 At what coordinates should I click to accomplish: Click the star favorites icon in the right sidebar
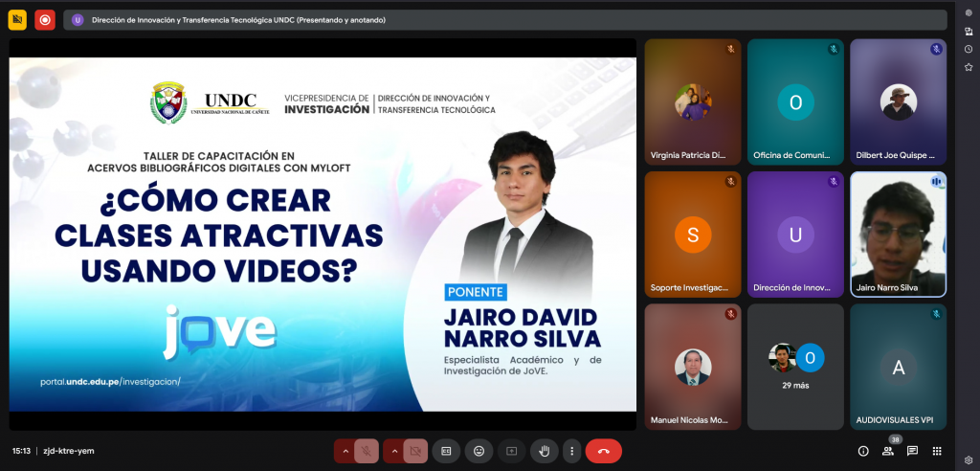point(969,67)
